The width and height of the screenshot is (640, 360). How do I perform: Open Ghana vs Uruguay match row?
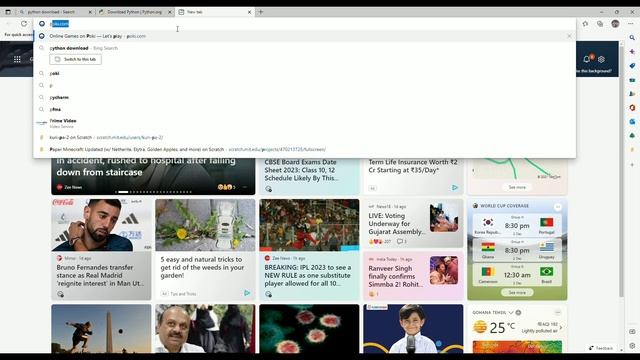click(x=517, y=249)
